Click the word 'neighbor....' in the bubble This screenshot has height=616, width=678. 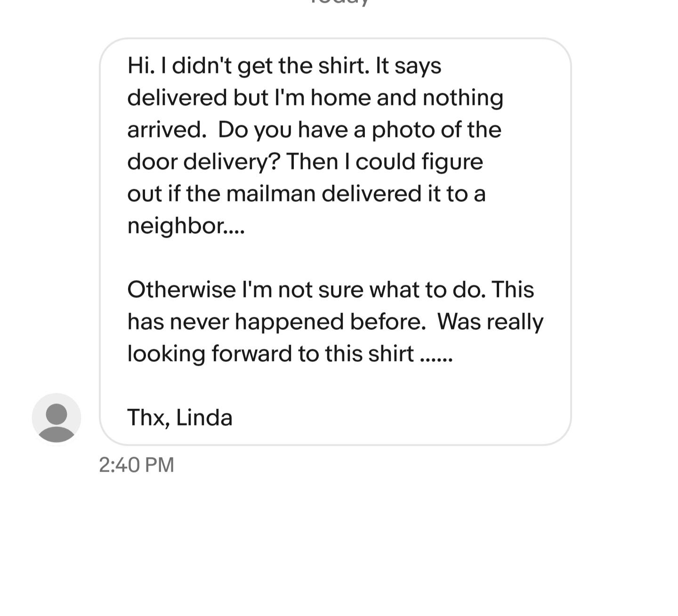tap(186, 224)
